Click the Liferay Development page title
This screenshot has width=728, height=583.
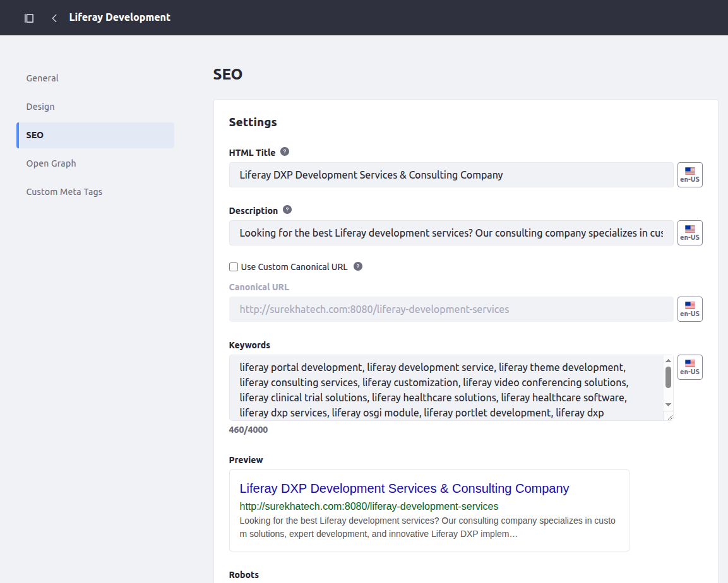coord(120,18)
